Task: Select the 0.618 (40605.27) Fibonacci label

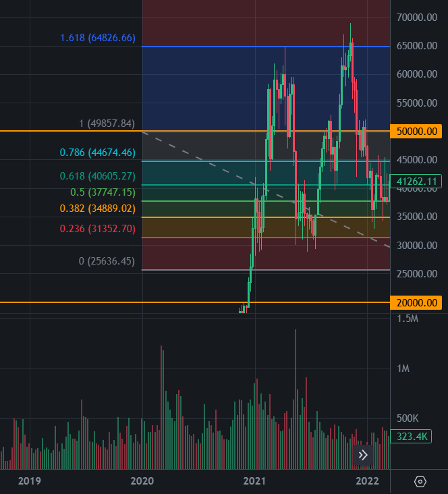Action: pyautogui.click(x=98, y=175)
